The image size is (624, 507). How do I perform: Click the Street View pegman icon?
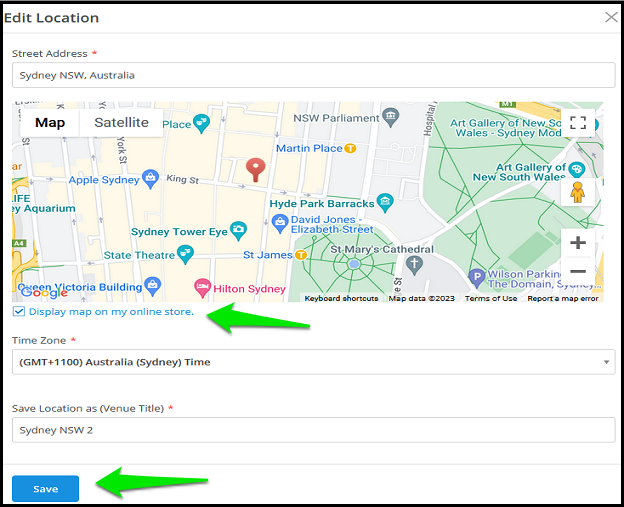[577, 192]
